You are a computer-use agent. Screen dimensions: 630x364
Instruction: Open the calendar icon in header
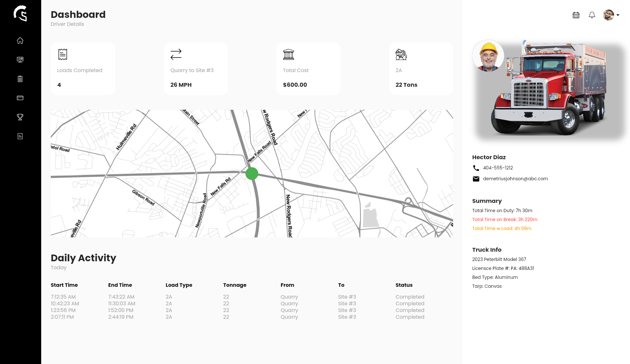tap(576, 15)
